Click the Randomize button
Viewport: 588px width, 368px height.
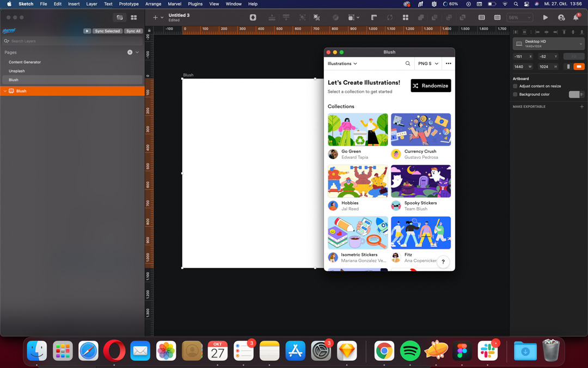tap(431, 86)
